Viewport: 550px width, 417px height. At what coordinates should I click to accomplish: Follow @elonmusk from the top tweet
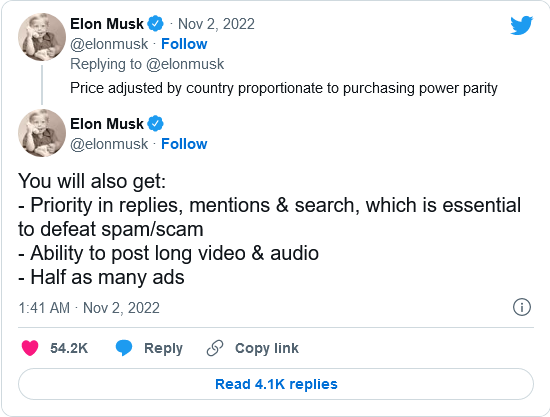click(x=184, y=44)
